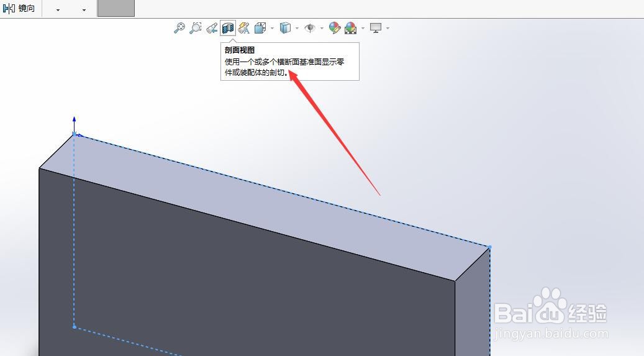Click the Mirror (镜向) tool
Image resolution: width=644 pixels, height=356 pixels.
coord(19,8)
